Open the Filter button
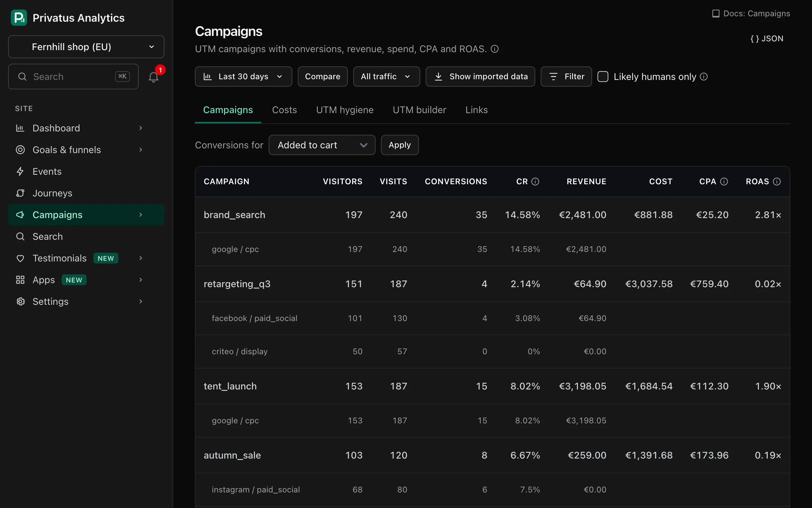The width and height of the screenshot is (812, 508). click(566, 77)
